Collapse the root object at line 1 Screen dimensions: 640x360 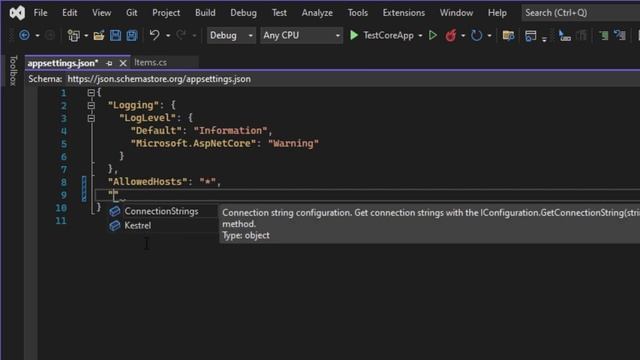[x=91, y=93]
